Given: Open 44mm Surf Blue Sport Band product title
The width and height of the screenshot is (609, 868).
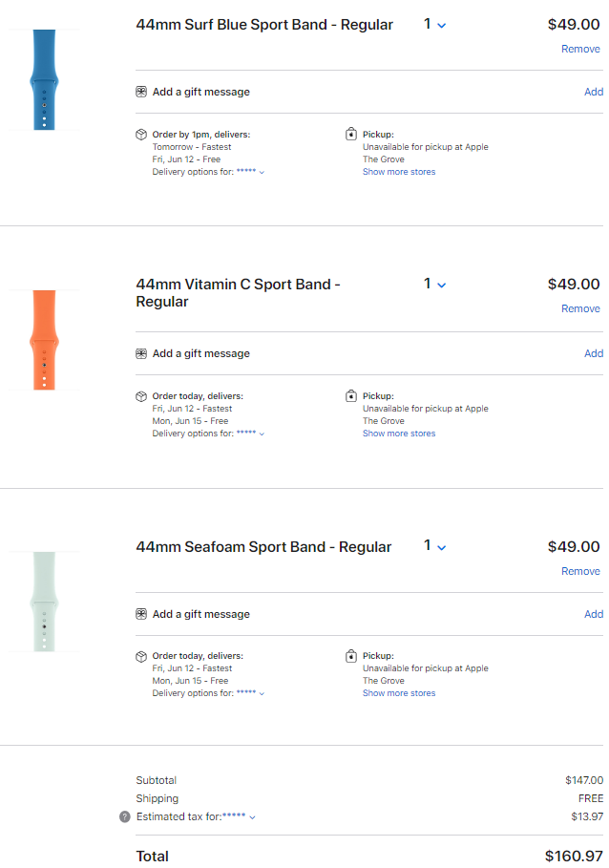Looking at the screenshot, I should (264, 25).
